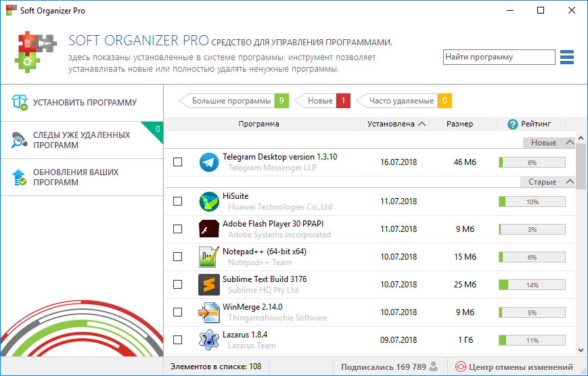Tick the Sublime Text Build 3176 checkbox

[178, 285]
